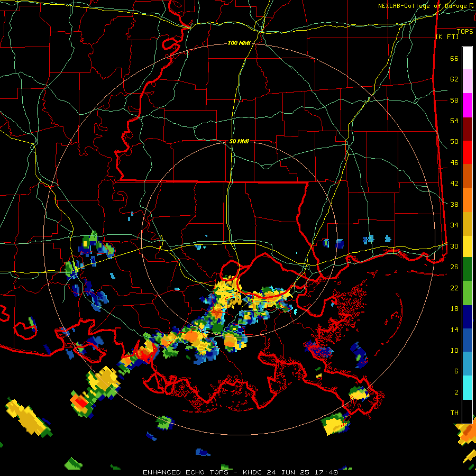Click the legend value 34

(454, 225)
